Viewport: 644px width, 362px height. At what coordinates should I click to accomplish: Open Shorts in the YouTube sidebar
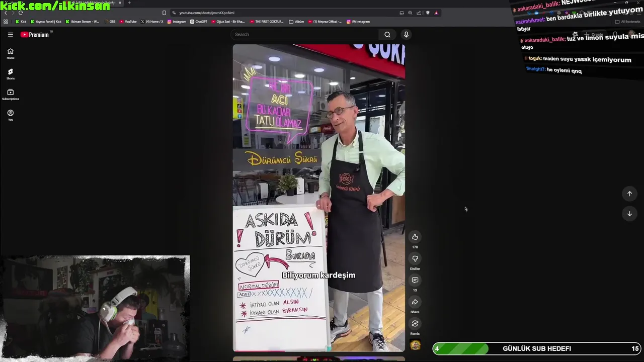click(x=10, y=74)
